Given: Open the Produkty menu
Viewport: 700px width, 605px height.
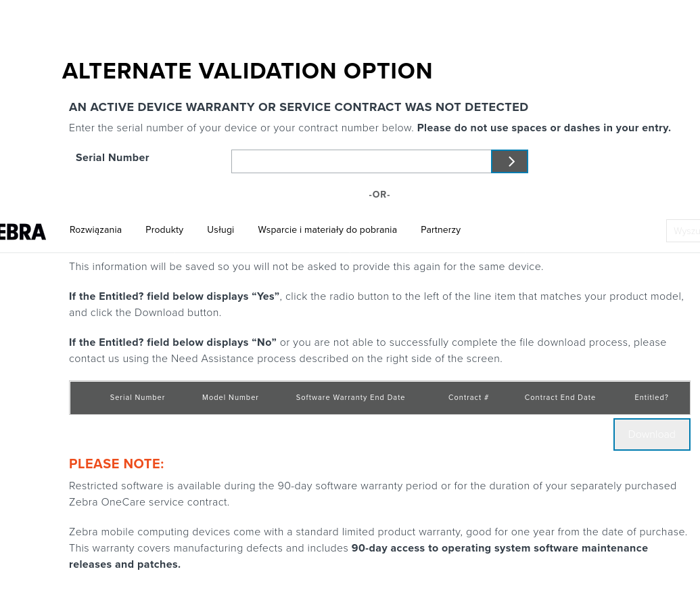Looking at the screenshot, I should tap(164, 230).
